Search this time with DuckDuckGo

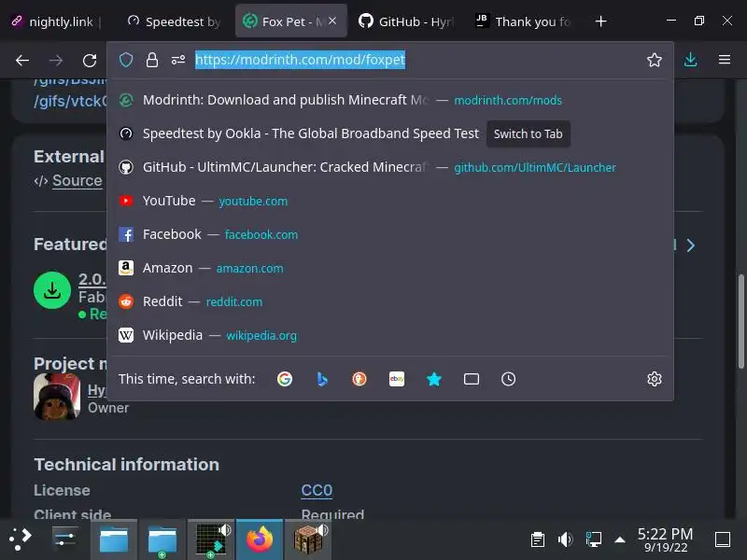[359, 379]
